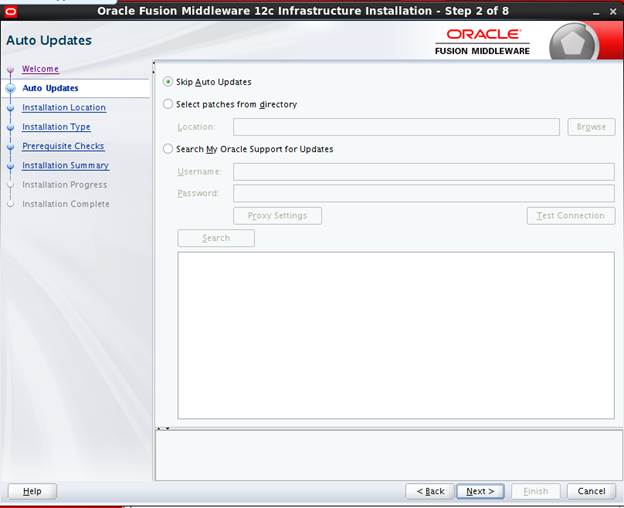
Task: Click the Installation Location step bullet icon
Action: [x=11, y=108]
